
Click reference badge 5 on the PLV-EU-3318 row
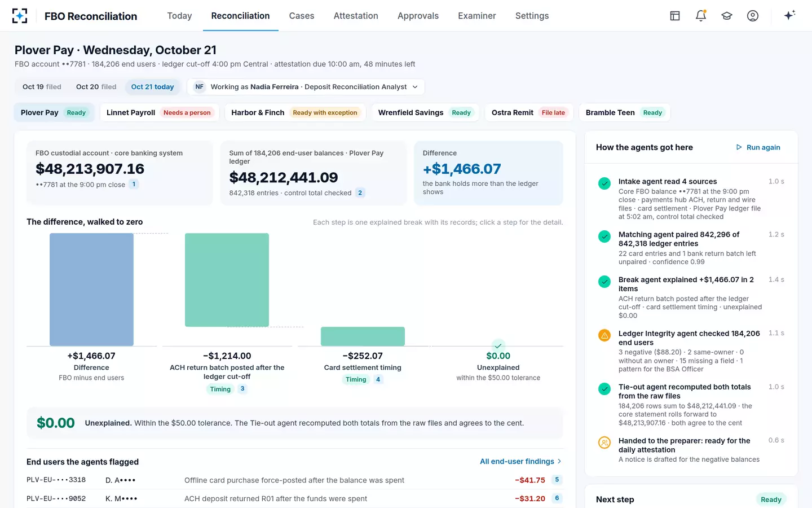tap(557, 480)
